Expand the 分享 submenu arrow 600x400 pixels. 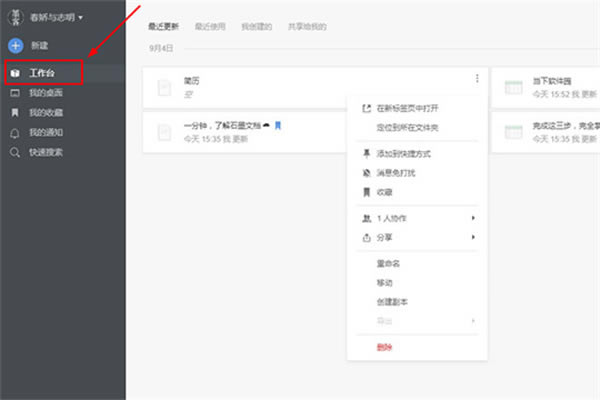pyautogui.click(x=472, y=237)
